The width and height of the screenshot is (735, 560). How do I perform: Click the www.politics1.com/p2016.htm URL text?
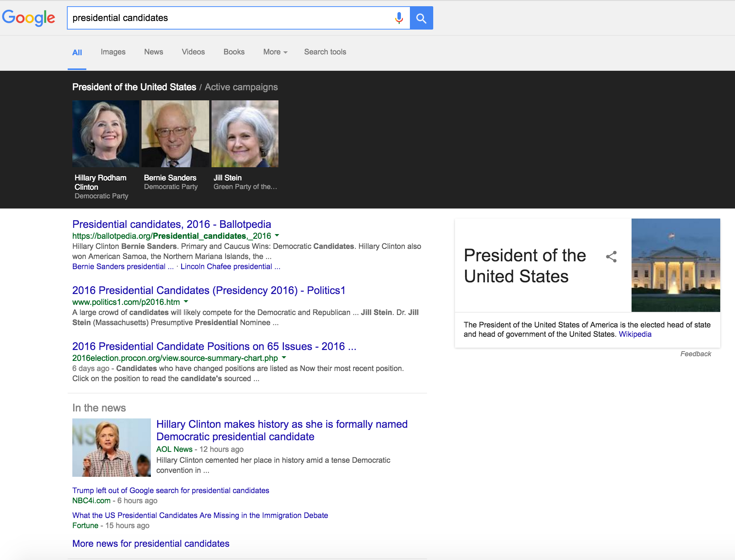tap(126, 302)
